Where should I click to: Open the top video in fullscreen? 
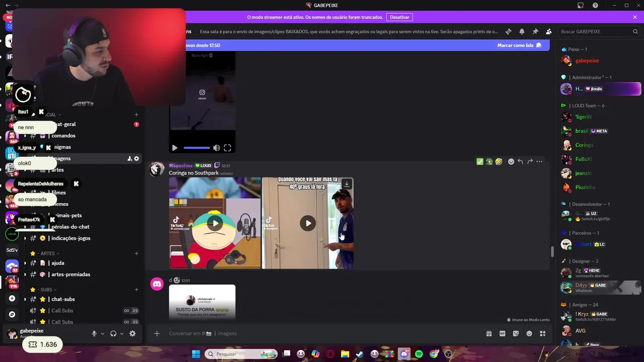click(227, 148)
